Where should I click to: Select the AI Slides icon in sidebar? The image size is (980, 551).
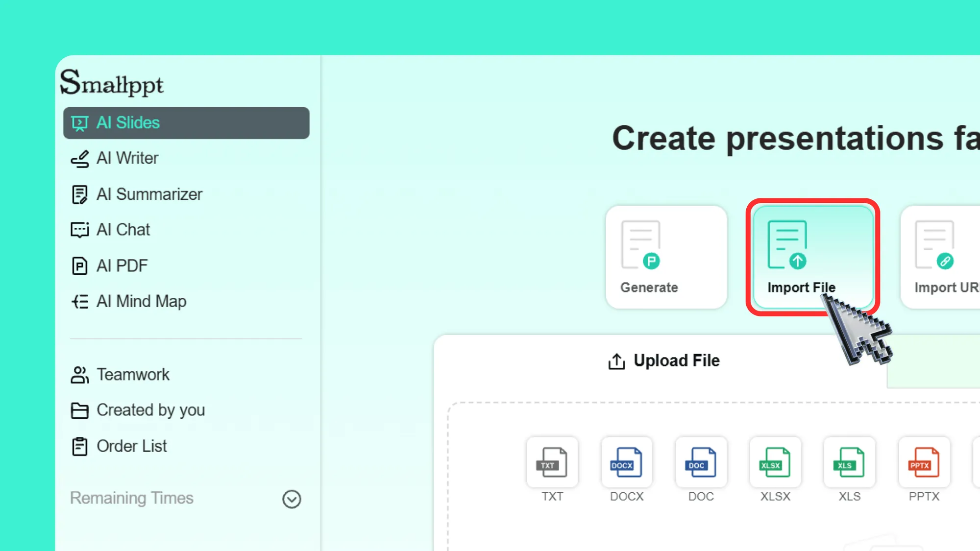[80, 122]
